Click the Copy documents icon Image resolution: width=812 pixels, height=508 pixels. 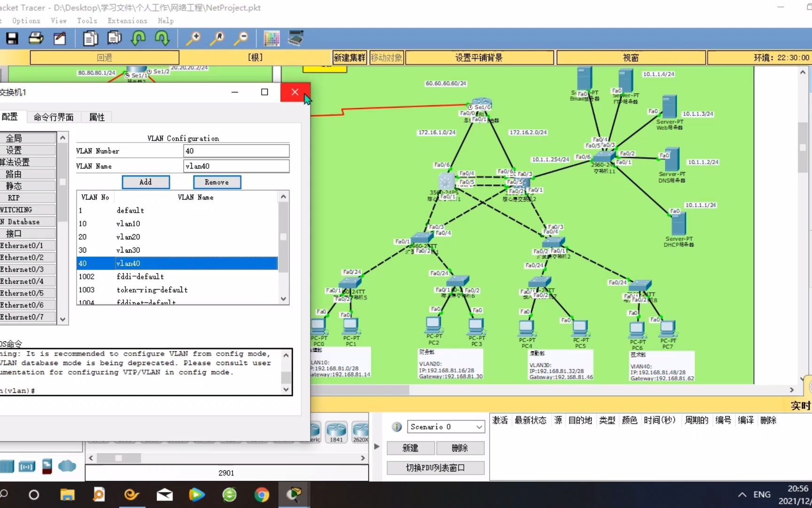click(90, 39)
